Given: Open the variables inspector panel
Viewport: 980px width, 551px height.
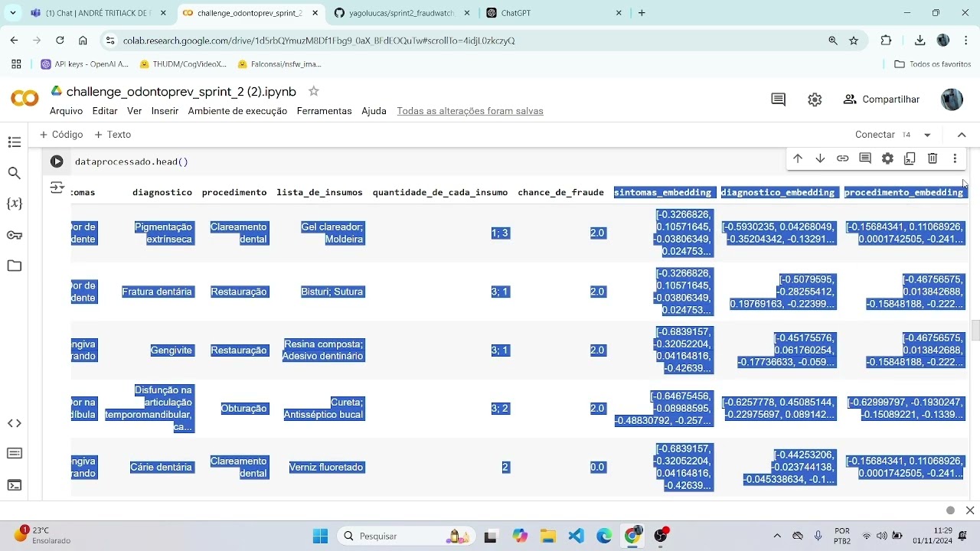Looking at the screenshot, I should [14, 204].
